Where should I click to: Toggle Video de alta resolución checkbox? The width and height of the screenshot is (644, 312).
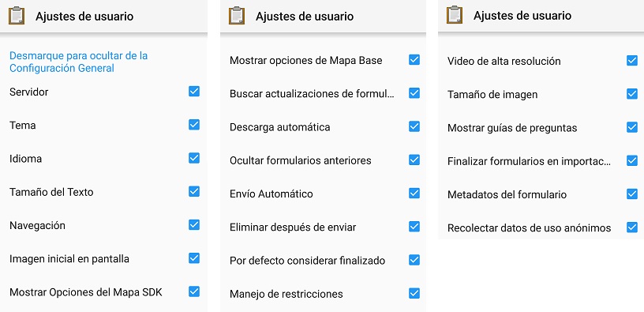(632, 61)
